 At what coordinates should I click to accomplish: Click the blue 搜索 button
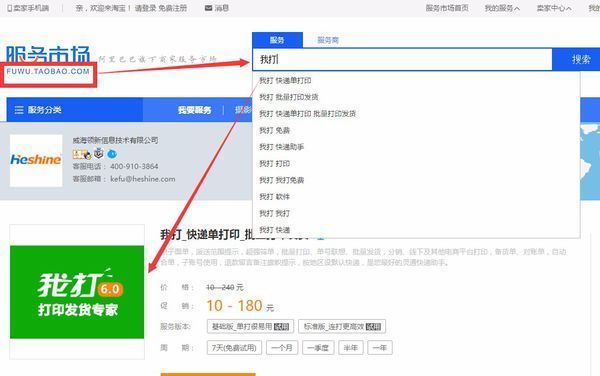coord(576,59)
